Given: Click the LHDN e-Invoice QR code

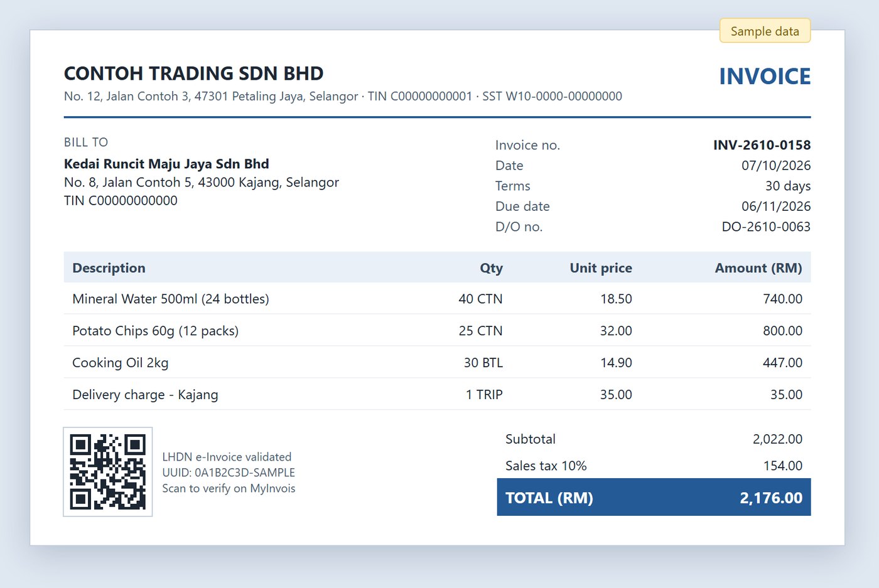Looking at the screenshot, I should pos(108,472).
